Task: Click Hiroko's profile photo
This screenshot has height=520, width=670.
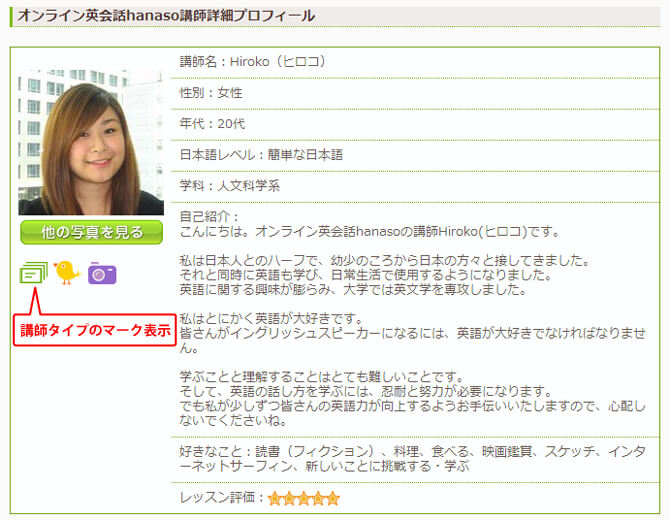Action: pyautogui.click(x=91, y=142)
